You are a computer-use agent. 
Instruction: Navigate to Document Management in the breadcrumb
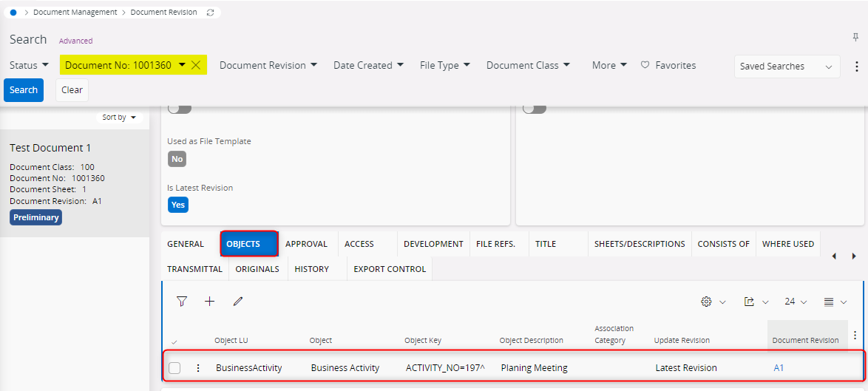75,12
